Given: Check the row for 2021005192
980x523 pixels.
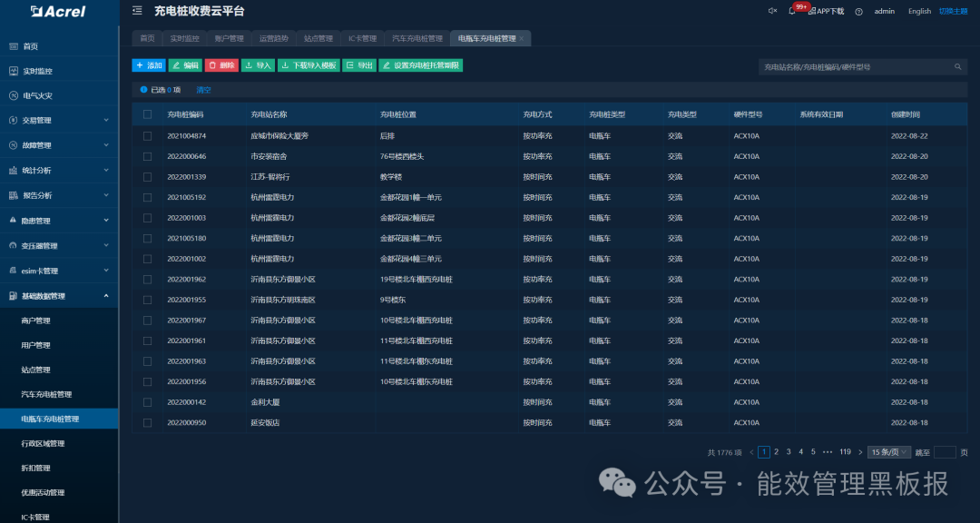Looking at the screenshot, I should (148, 197).
